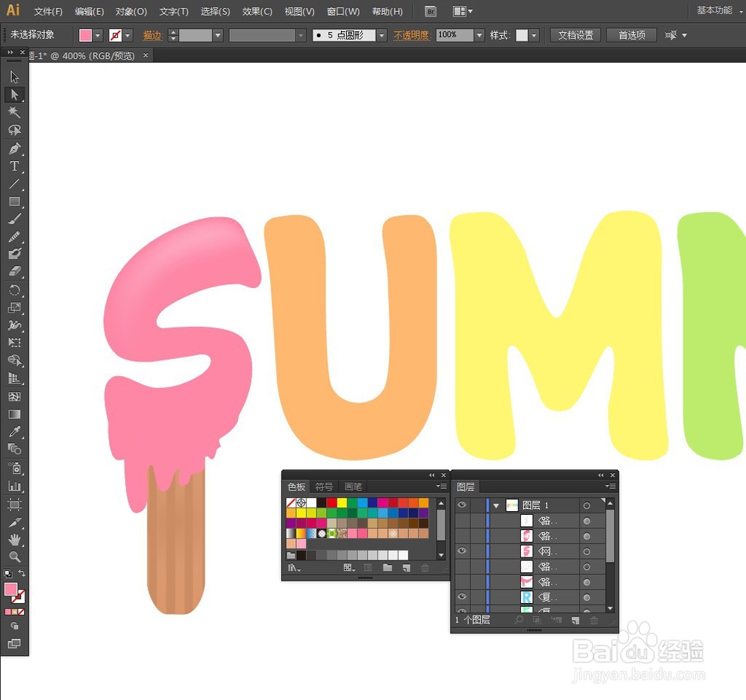This screenshot has height=700, width=746.
Task: Select the Pen tool
Action: (14, 149)
